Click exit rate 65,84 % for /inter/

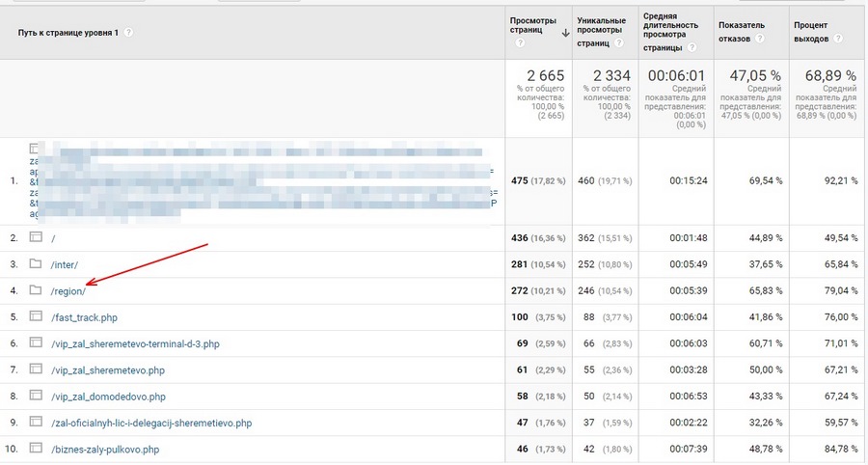(x=841, y=264)
